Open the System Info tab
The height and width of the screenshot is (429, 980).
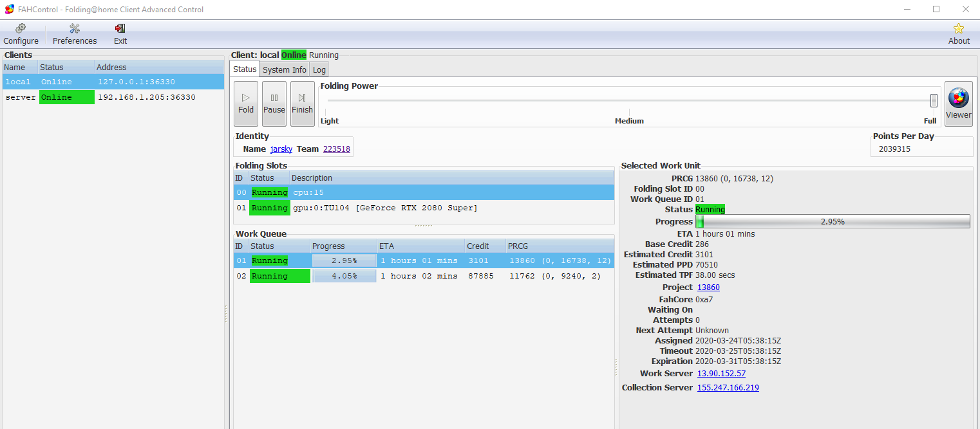click(285, 70)
